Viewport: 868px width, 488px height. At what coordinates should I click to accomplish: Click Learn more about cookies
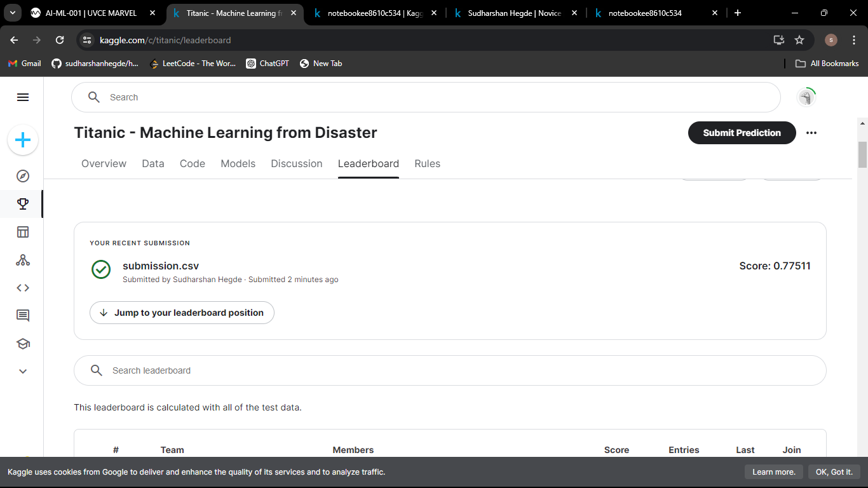click(x=774, y=472)
